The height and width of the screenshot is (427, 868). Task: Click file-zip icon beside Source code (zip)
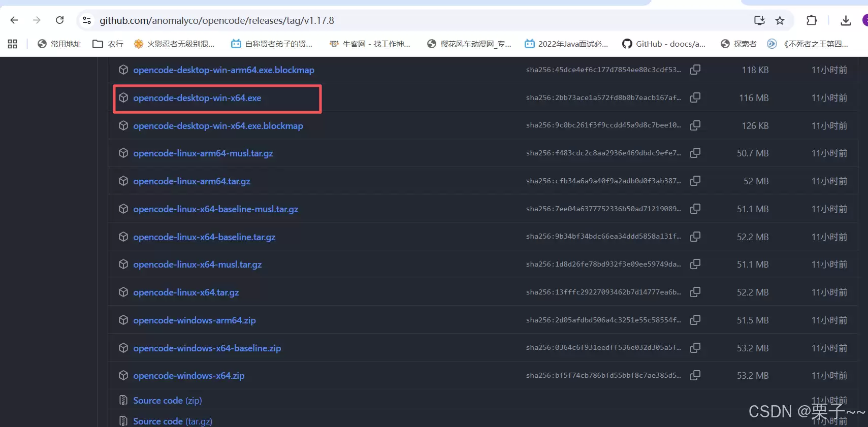coord(123,401)
